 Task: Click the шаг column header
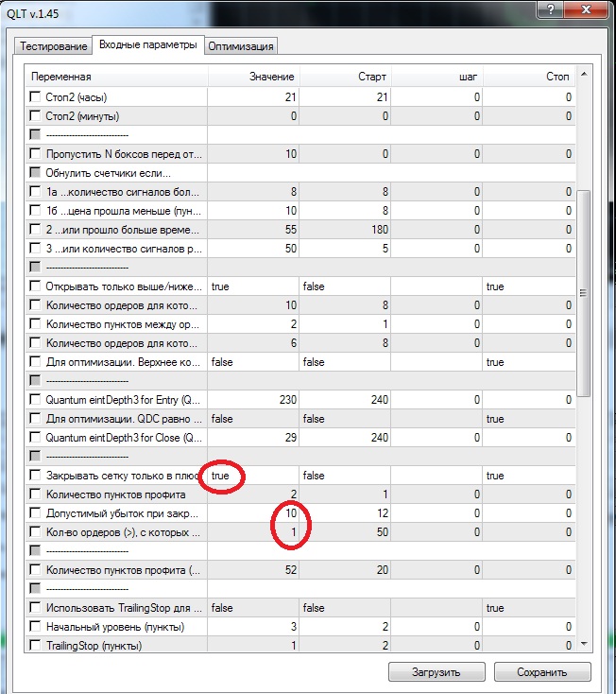pos(436,77)
